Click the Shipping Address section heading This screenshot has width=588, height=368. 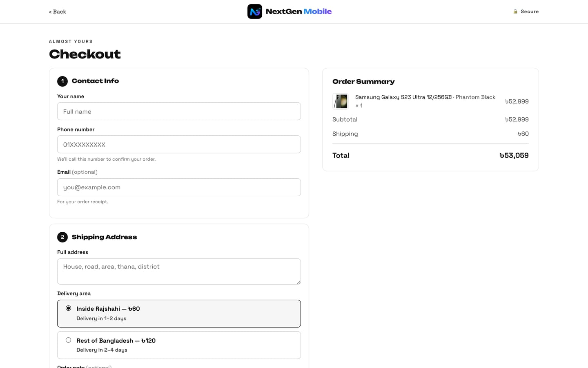point(104,237)
